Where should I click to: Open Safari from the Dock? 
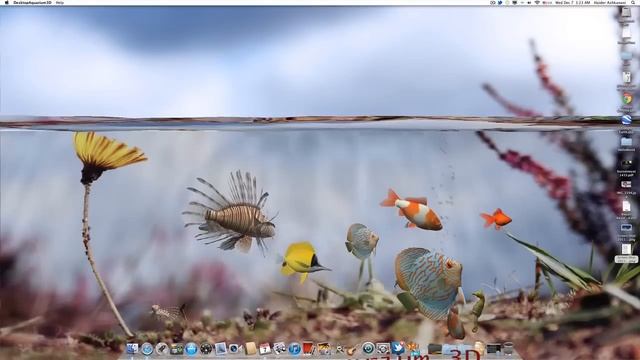pyautogui.click(x=147, y=349)
